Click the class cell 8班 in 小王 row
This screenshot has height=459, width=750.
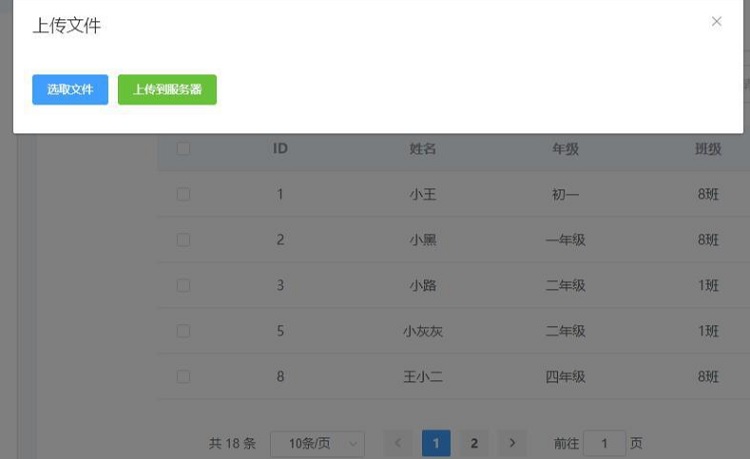708,194
